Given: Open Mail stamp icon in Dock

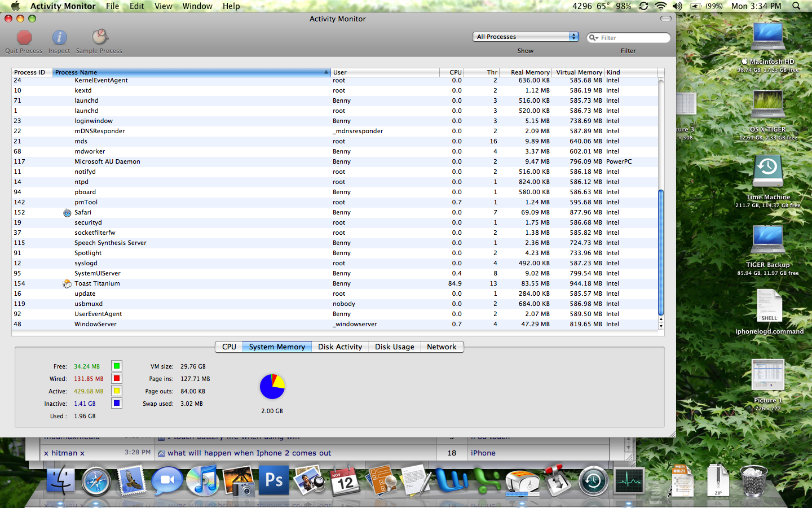Looking at the screenshot, I should pyautogui.click(x=131, y=481).
